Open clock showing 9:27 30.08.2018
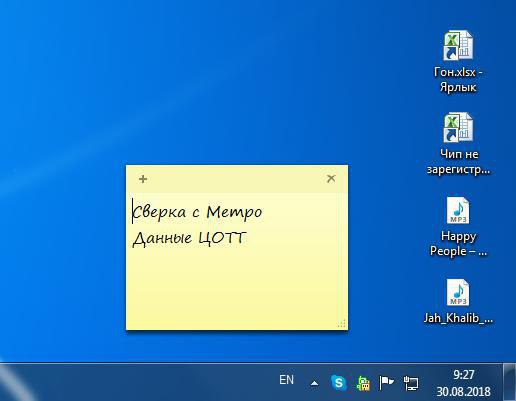This screenshot has height=401, width=516. (x=463, y=383)
